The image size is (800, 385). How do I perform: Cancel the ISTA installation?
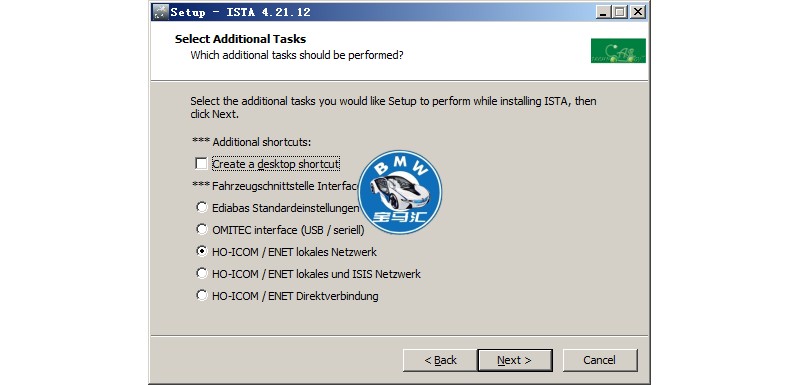tap(600, 360)
